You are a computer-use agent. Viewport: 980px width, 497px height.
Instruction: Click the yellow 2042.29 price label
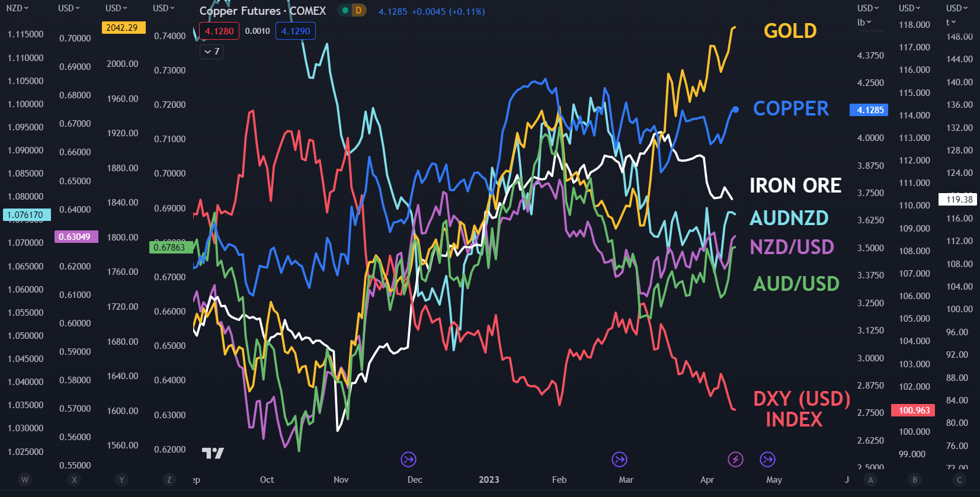123,28
